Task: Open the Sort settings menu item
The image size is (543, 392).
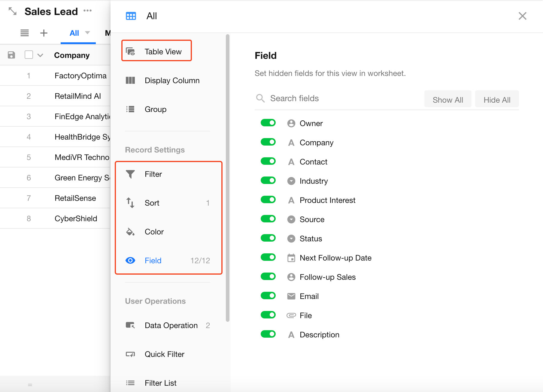Action: [152, 203]
